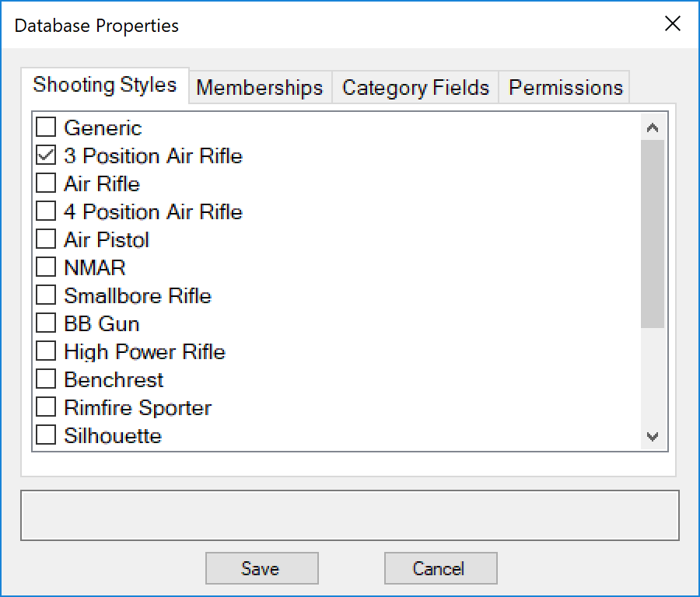Screen dimensions: 700x597
Task: Check the Benchrest option
Action: tap(46, 379)
